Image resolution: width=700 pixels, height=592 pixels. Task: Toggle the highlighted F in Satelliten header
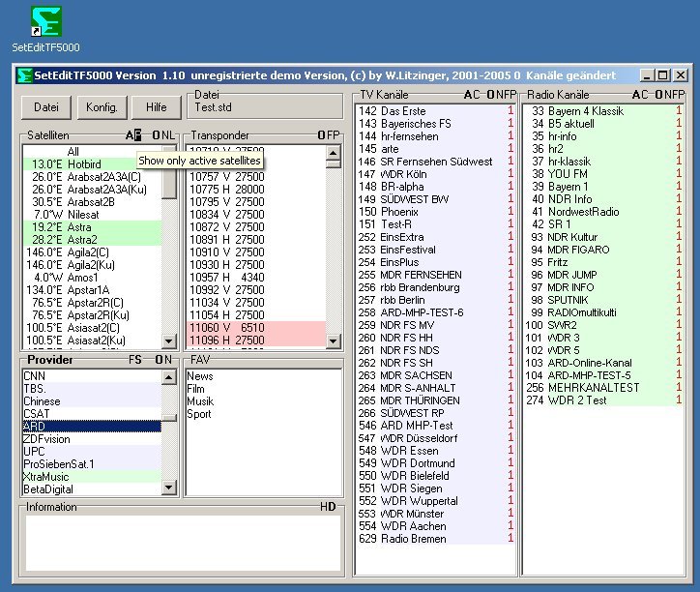(138, 134)
